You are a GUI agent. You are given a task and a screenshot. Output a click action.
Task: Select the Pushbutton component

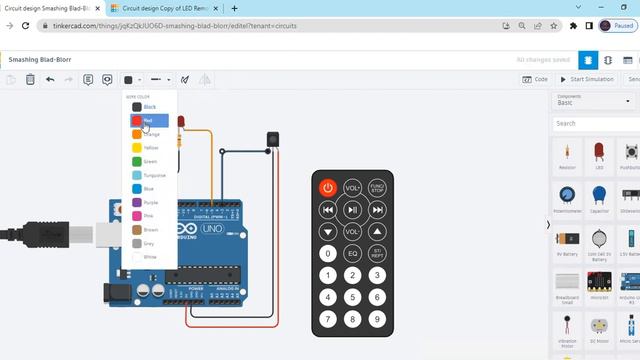point(630,157)
